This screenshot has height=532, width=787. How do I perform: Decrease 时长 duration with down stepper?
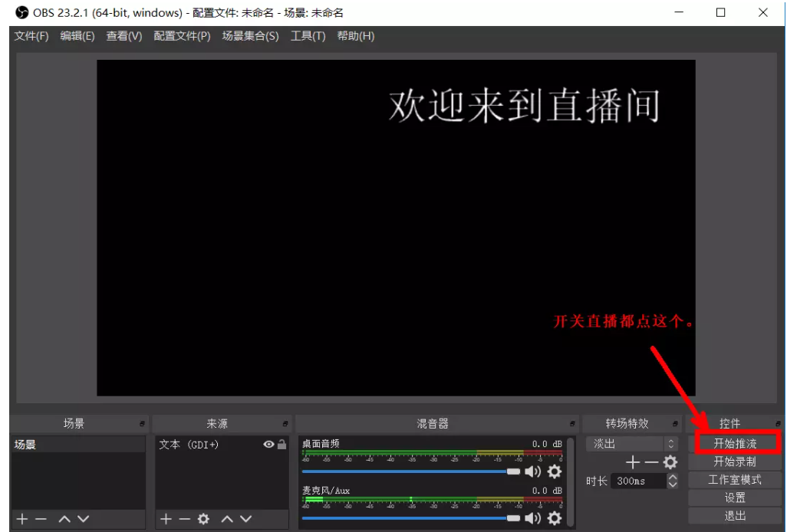[x=673, y=485]
